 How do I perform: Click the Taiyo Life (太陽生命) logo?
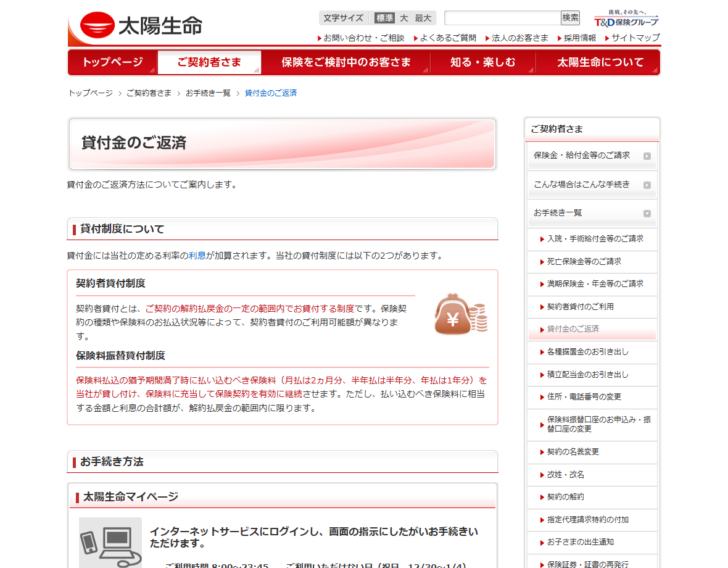click(x=141, y=25)
